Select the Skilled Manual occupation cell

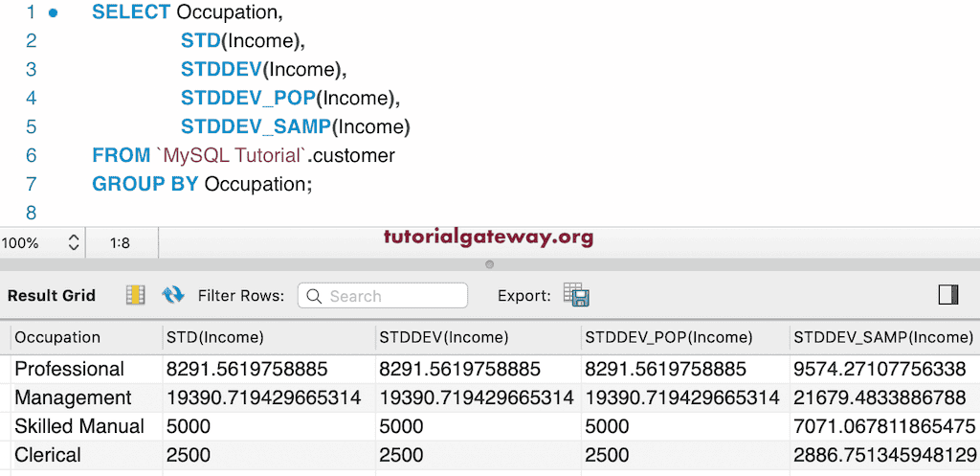86,426
